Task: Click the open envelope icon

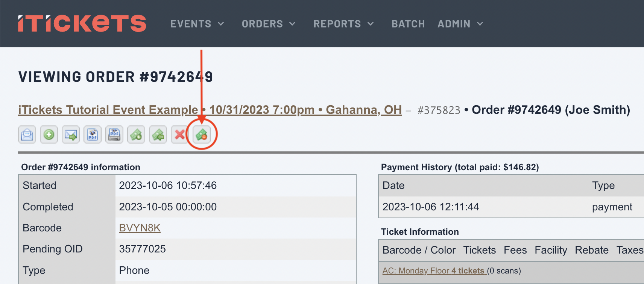Action: pos(27,134)
